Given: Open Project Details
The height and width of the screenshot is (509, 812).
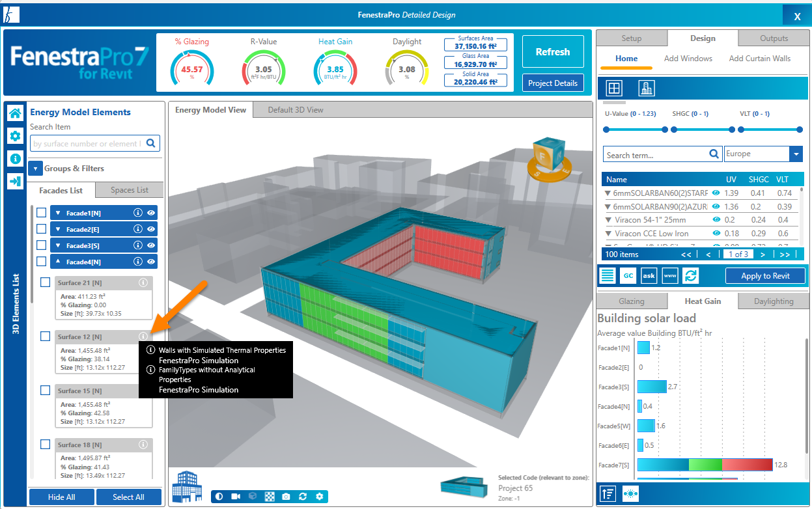Looking at the screenshot, I should 553,83.
